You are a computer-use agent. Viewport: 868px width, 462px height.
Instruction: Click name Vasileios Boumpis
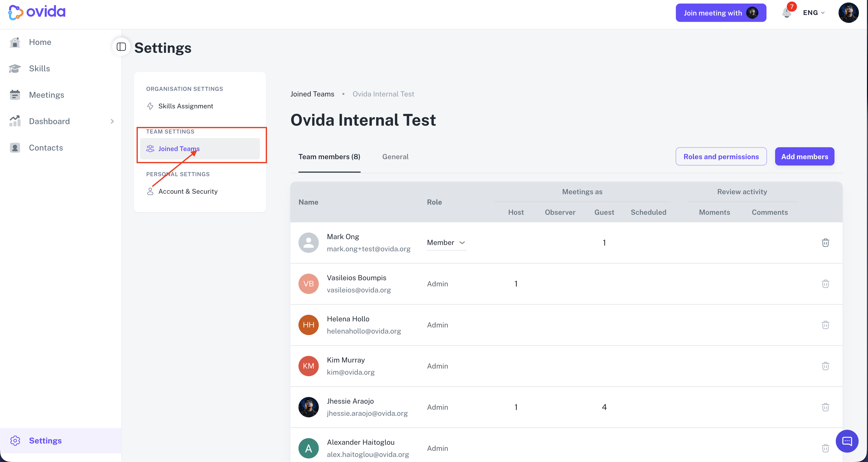coord(357,278)
